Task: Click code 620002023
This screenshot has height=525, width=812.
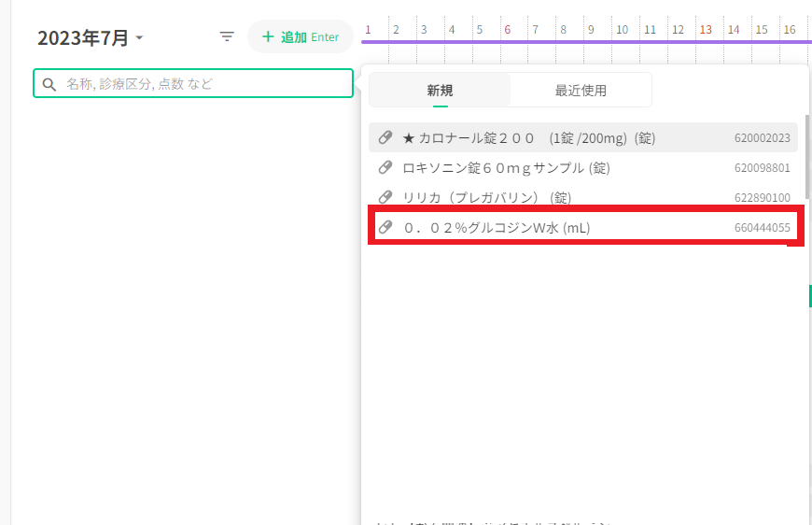Action: [762, 138]
